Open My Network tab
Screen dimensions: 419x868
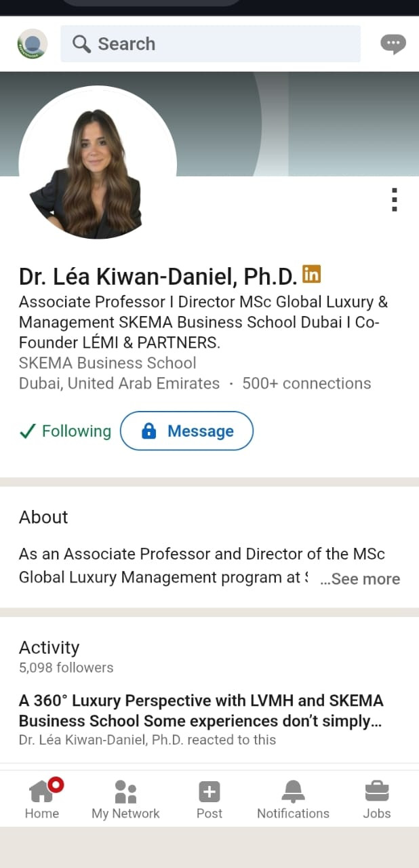click(x=125, y=791)
